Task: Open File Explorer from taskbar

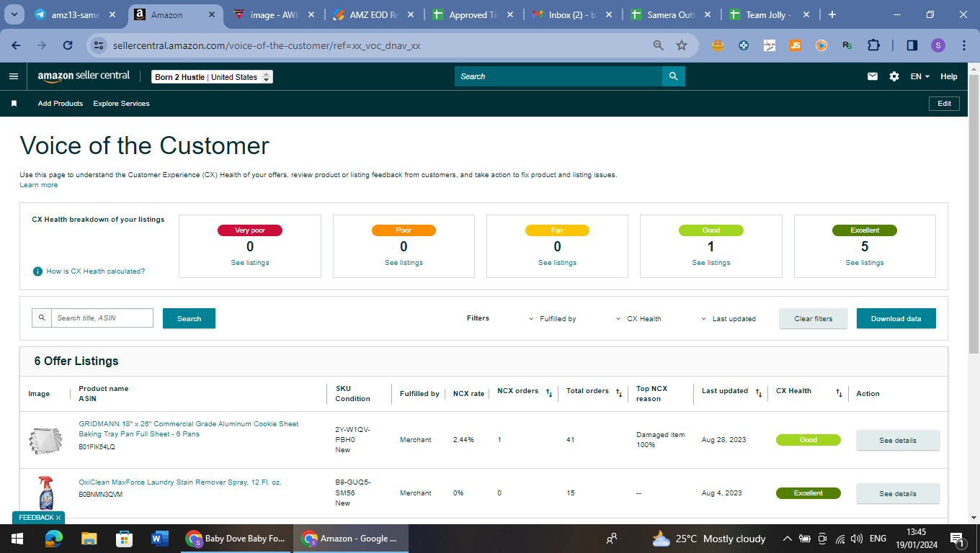Action: coord(89,539)
